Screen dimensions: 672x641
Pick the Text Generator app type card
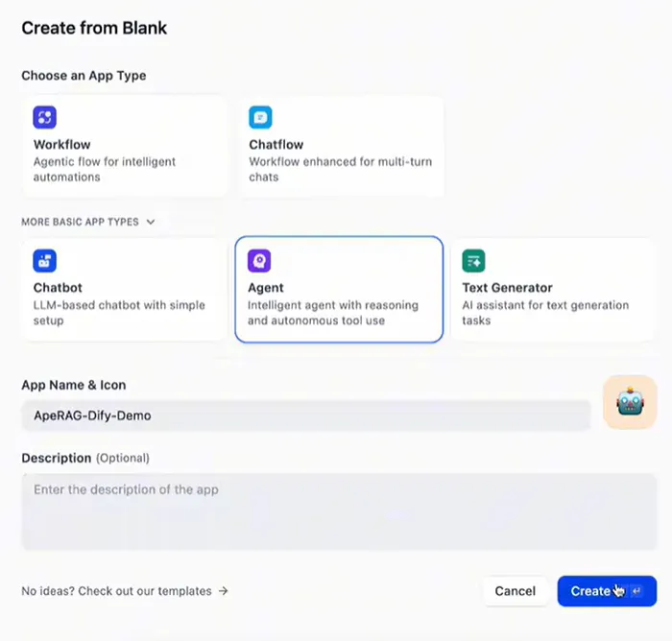tap(553, 290)
